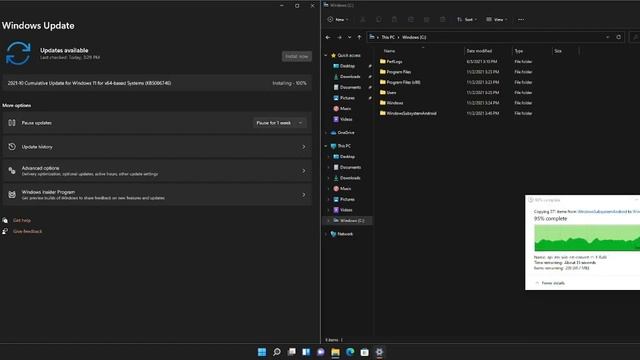Image resolution: width=640 pixels, height=360 pixels.
Task: Go forward in File Explorer
Action: 339,37
